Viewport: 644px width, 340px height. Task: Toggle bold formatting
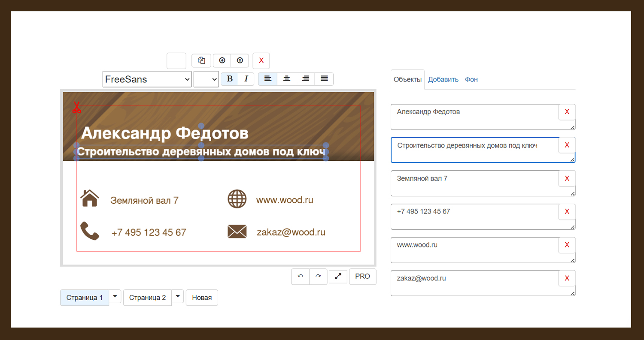230,79
